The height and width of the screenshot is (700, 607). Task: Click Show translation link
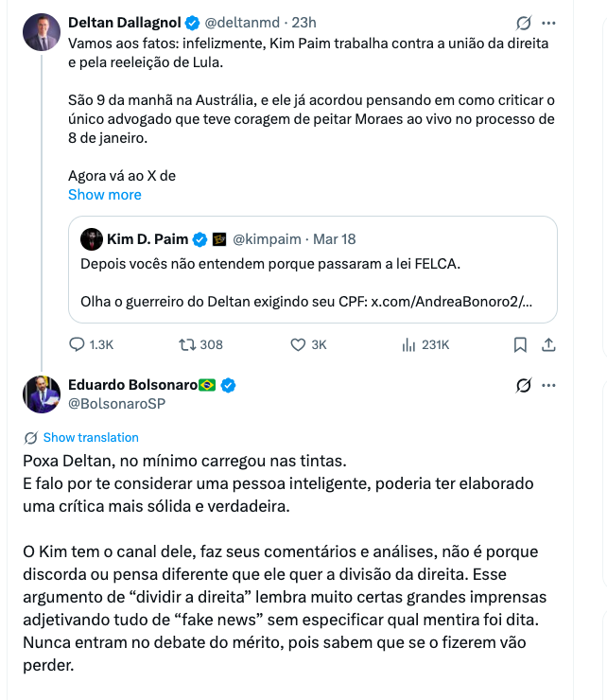pos(91,438)
